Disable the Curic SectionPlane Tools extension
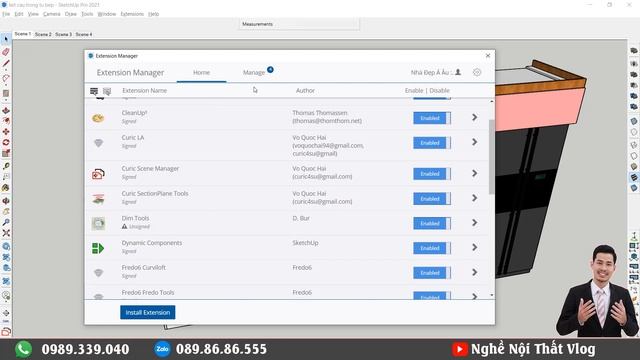 (x=432, y=199)
